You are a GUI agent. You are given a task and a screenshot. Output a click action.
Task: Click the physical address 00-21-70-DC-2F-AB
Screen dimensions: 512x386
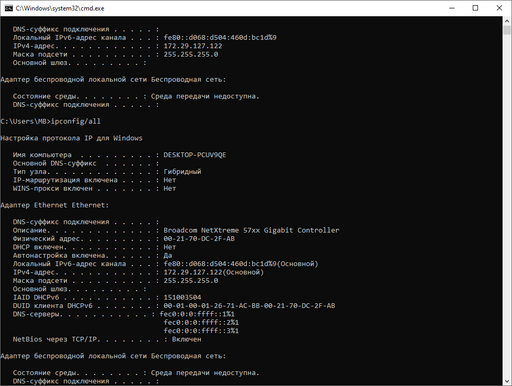coord(199,239)
